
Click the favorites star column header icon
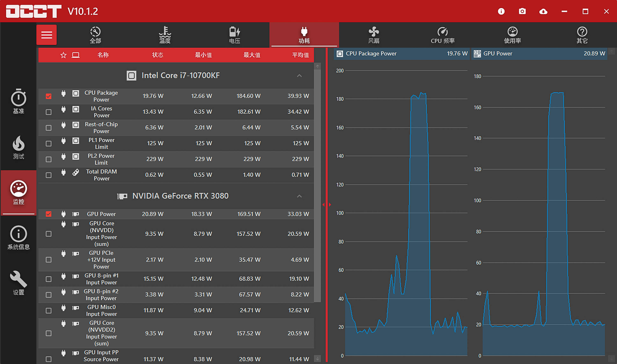(64, 55)
